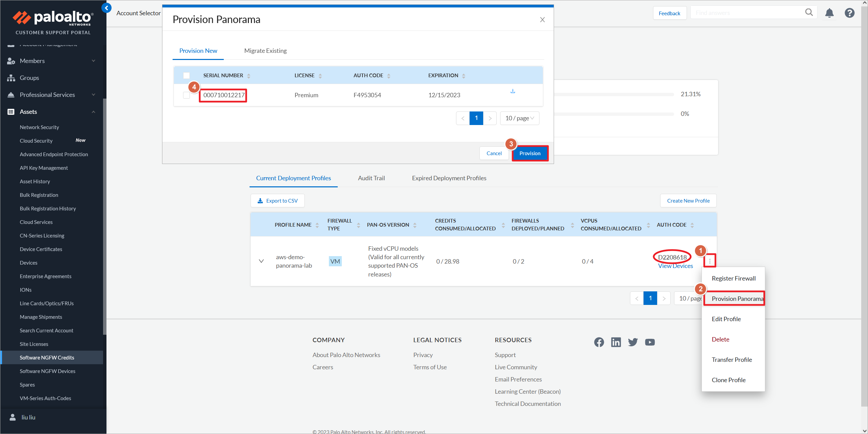868x434 pixels.
Task: Sort by vCPUs Consumed/Allocated arrows
Action: click(x=648, y=225)
